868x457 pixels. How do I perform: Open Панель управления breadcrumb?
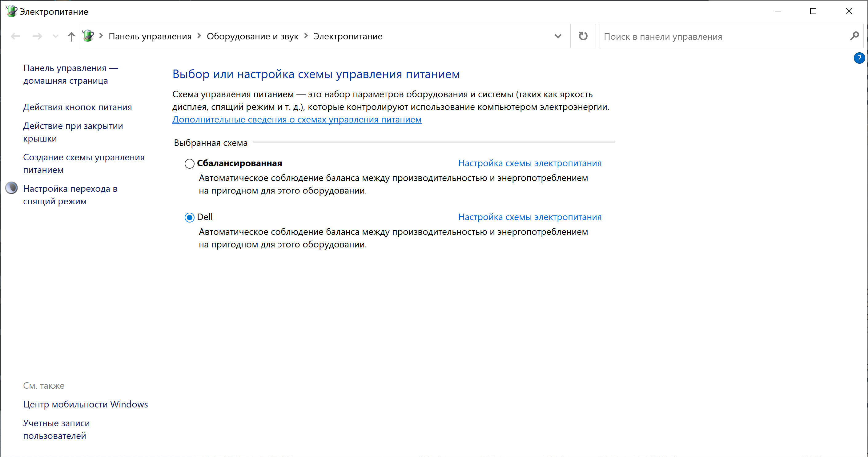coord(150,36)
